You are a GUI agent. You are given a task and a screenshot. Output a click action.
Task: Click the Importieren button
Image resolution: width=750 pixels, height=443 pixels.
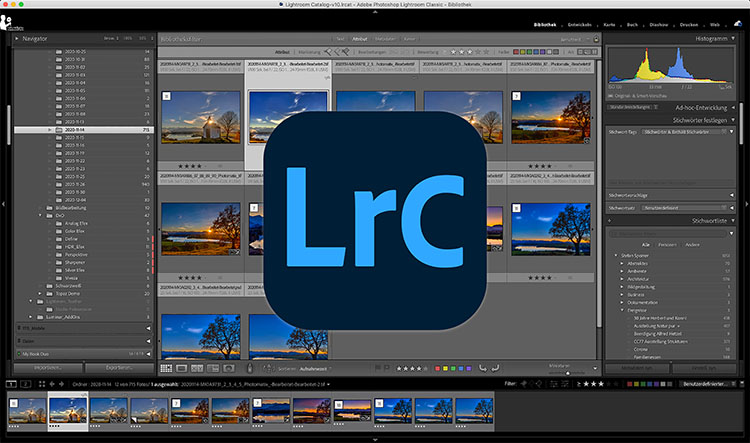(x=48, y=368)
